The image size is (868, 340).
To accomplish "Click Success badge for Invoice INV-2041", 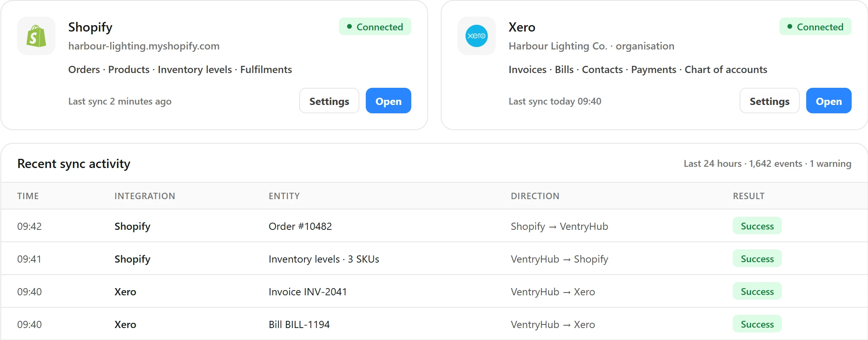I will (757, 291).
